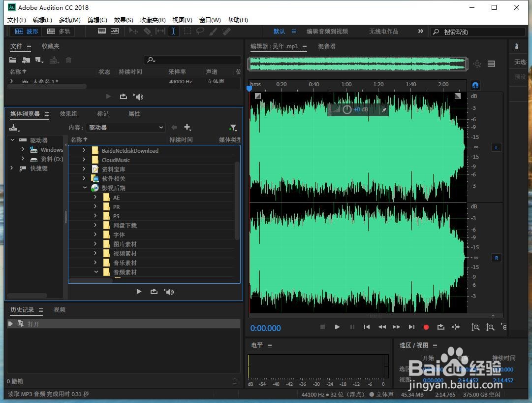
Task: Switch to Multitrack editor view
Action: click(59, 32)
